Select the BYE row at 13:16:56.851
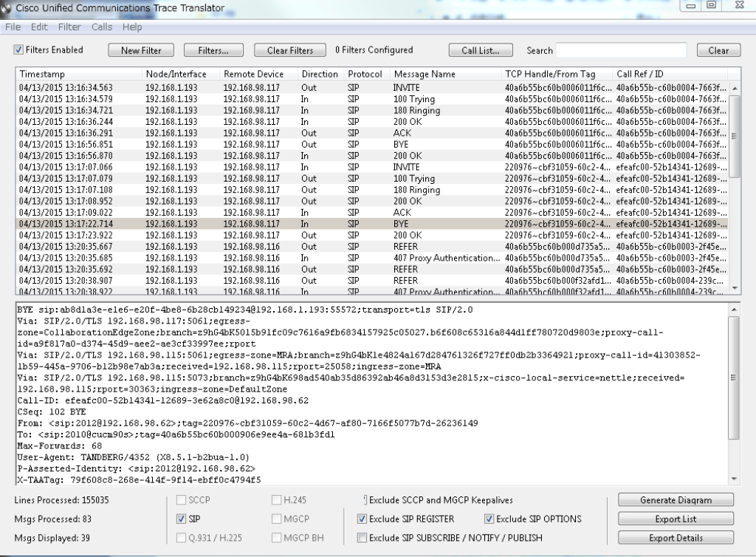This screenshot has width=756, height=557. pyautogui.click(x=372, y=145)
